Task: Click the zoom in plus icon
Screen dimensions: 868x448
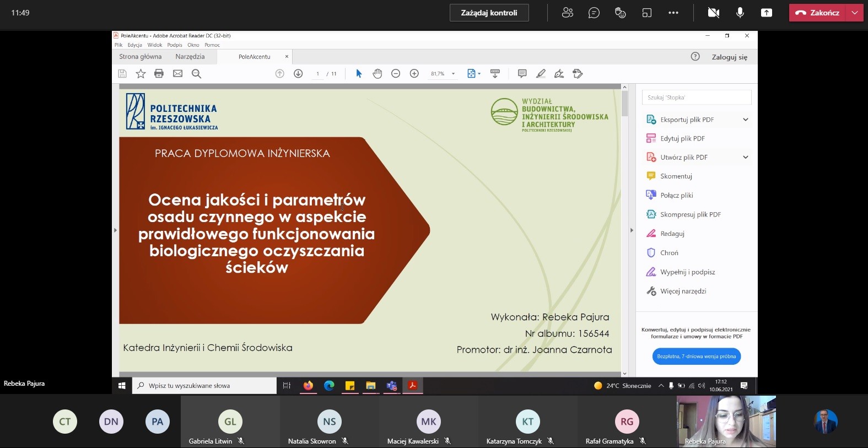Action: [x=414, y=74]
